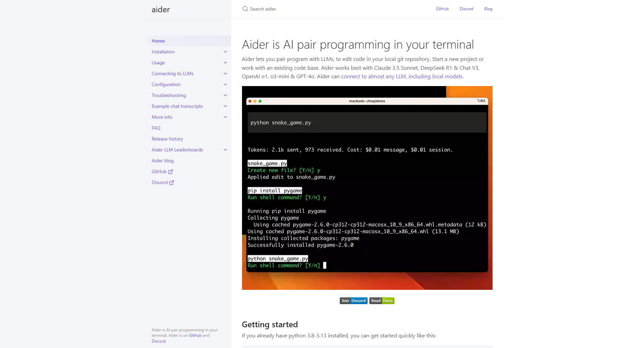This screenshot has height=348, width=644.
Task: Click the Discord link in the sidebar footer text
Action: coord(159,341)
